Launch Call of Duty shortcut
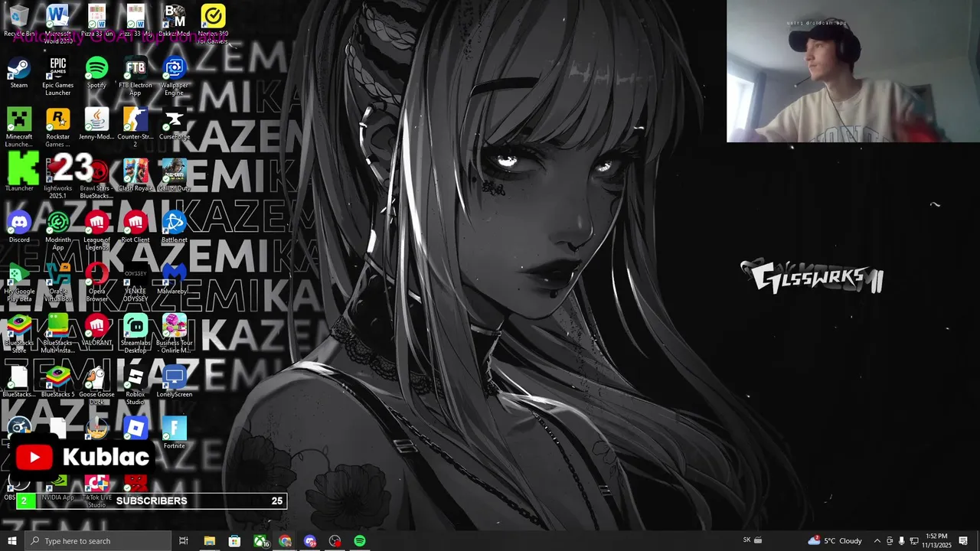 click(x=174, y=175)
